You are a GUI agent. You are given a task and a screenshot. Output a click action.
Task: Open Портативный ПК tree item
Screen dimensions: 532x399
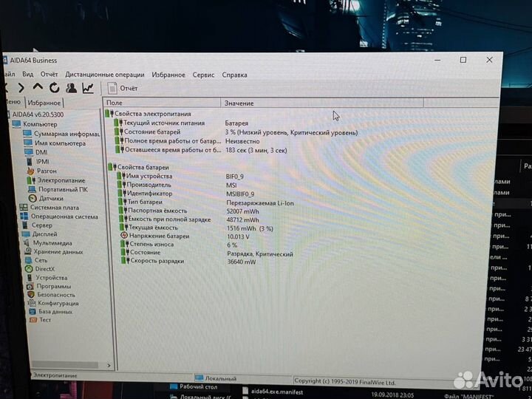(63, 189)
